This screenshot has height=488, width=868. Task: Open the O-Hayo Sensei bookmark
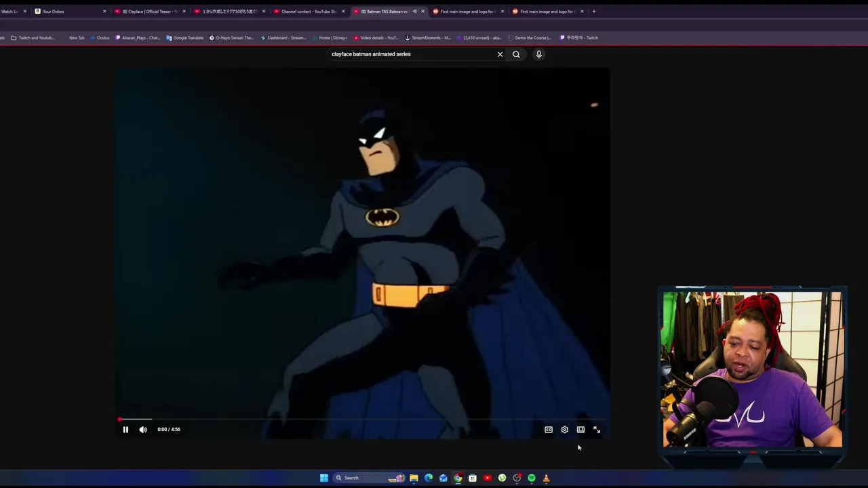(x=231, y=38)
